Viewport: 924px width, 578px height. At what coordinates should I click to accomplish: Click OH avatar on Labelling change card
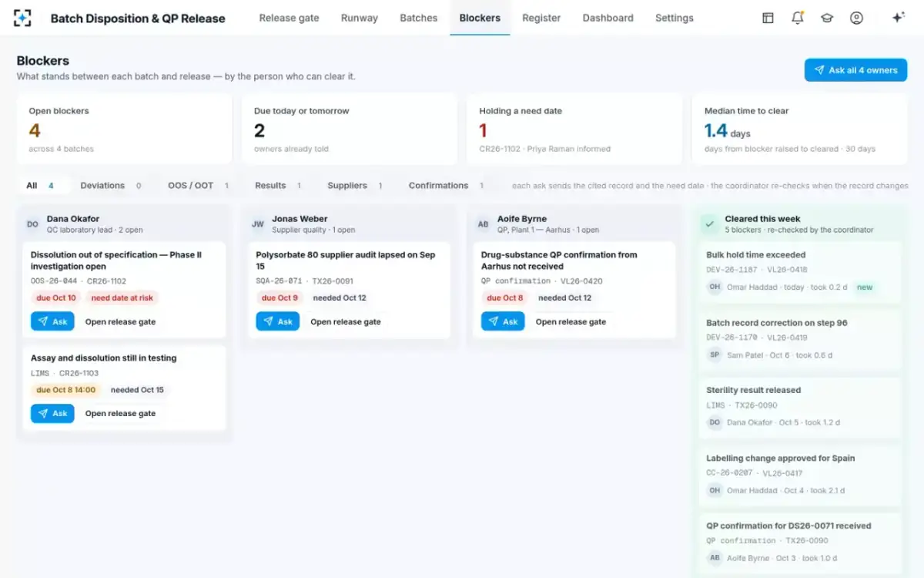(x=715, y=490)
